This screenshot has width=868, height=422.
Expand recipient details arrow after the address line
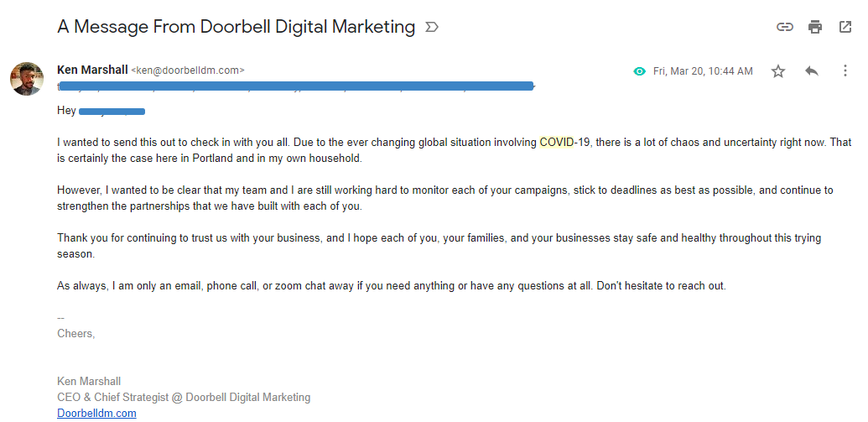535,86
